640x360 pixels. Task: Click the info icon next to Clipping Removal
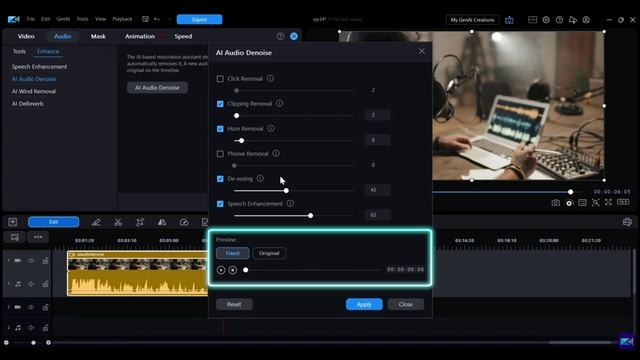(280, 104)
